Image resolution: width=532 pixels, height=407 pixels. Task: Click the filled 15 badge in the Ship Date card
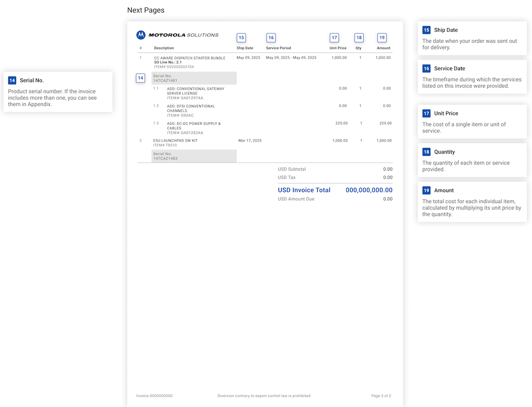click(x=426, y=30)
